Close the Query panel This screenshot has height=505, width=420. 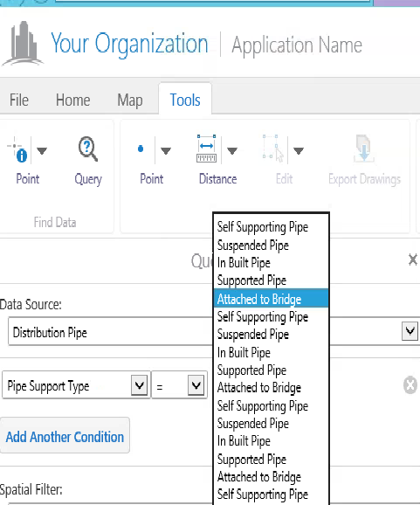tap(413, 259)
